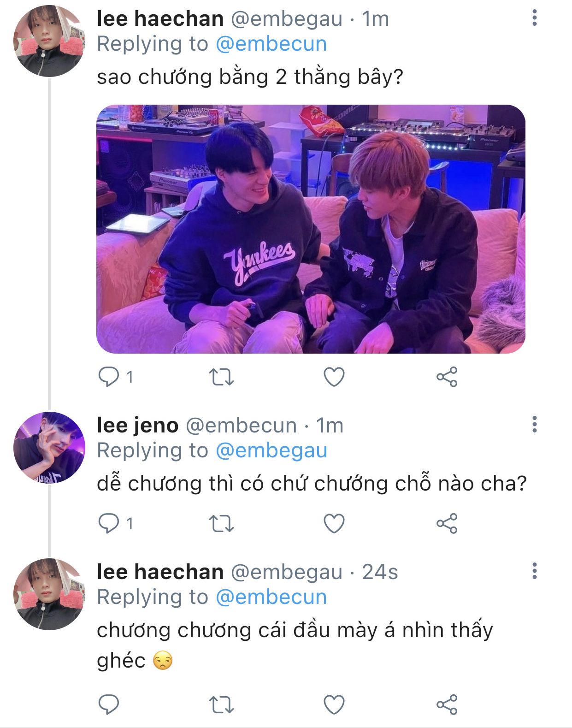572x728 pixels.
Task: Open @embegau link in lee jeno's reply
Action: (x=271, y=450)
